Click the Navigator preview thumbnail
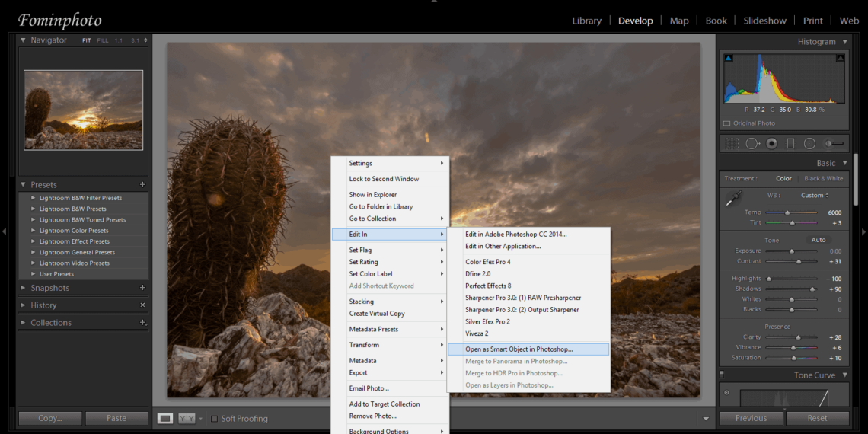Screen dimensions: 868x434 tap(84, 110)
